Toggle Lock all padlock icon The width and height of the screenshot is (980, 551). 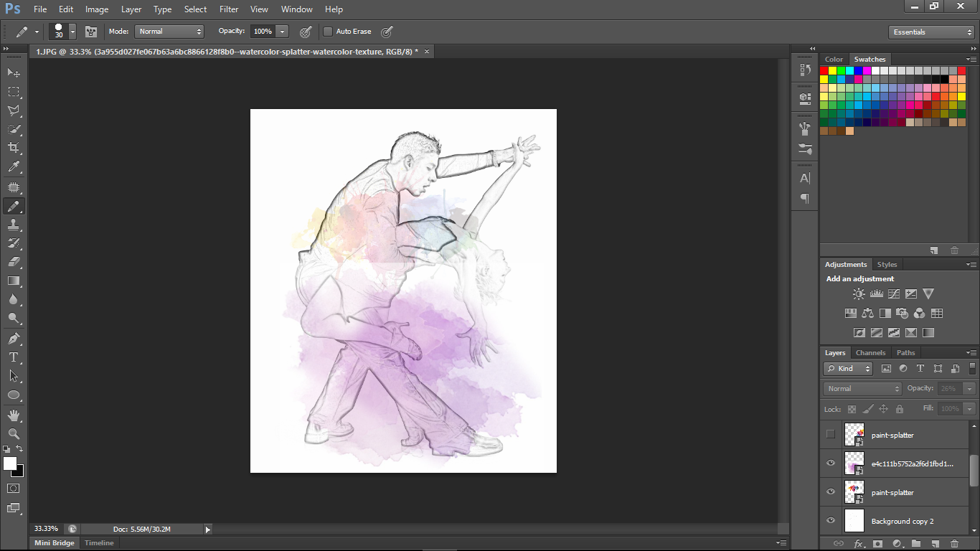(899, 409)
